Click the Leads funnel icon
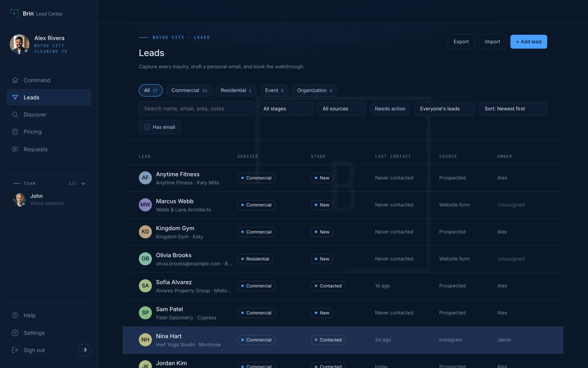The width and height of the screenshot is (588, 368). tap(15, 97)
